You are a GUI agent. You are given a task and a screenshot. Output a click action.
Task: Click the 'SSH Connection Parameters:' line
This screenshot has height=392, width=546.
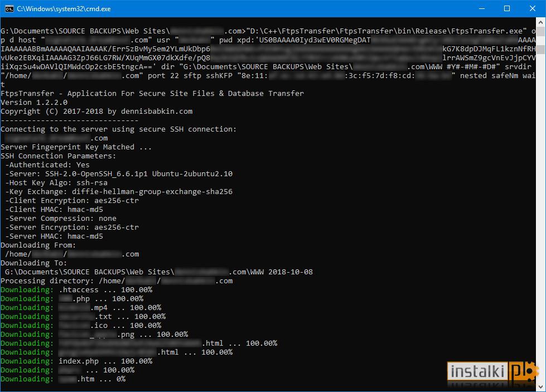pos(58,156)
